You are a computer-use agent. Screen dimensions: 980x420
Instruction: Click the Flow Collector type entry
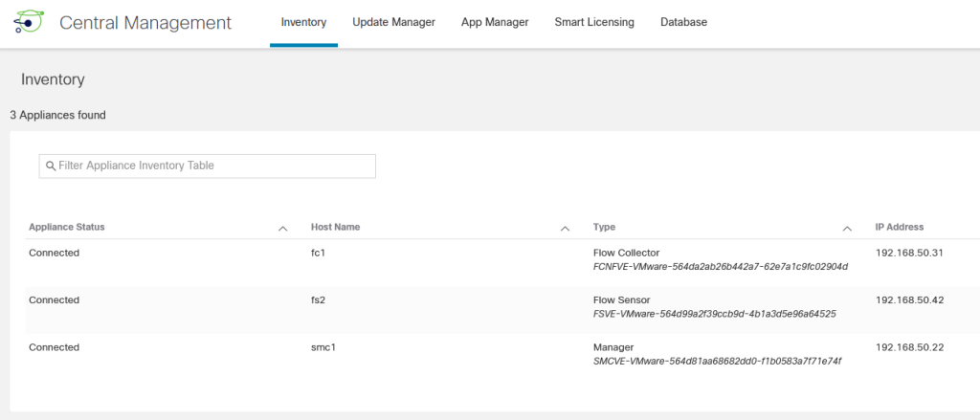pos(626,254)
